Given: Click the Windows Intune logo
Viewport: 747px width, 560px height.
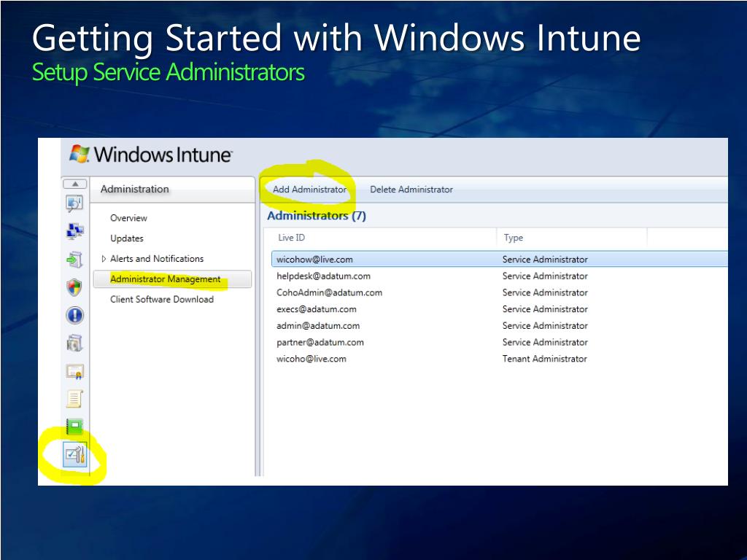Looking at the screenshot, I should (x=150, y=155).
